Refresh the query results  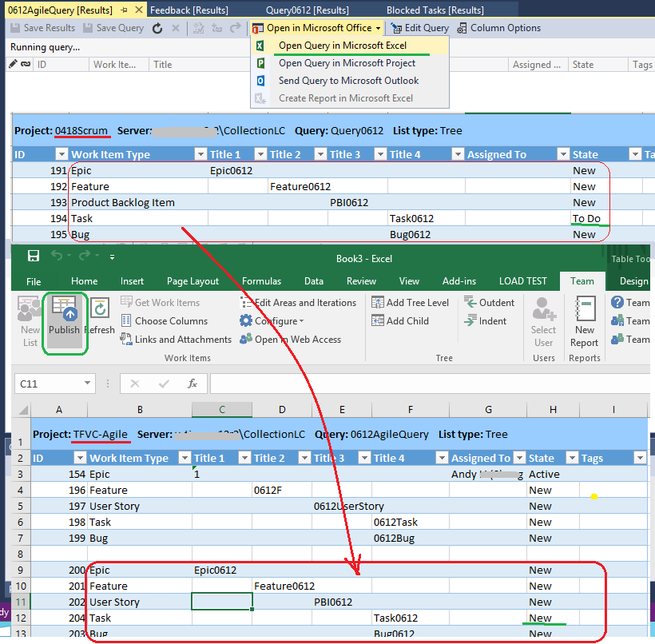coord(157,28)
